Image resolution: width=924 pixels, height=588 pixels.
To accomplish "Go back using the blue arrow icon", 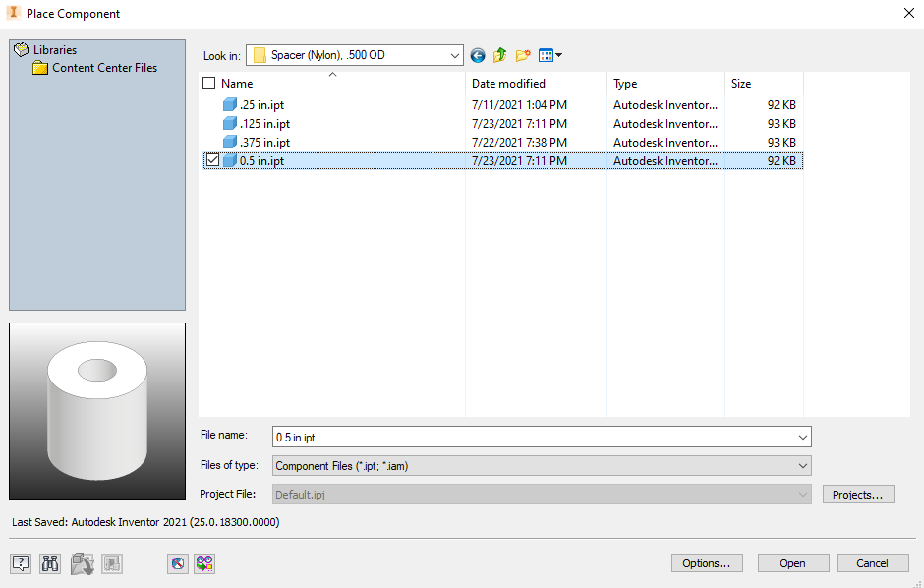I will point(478,55).
